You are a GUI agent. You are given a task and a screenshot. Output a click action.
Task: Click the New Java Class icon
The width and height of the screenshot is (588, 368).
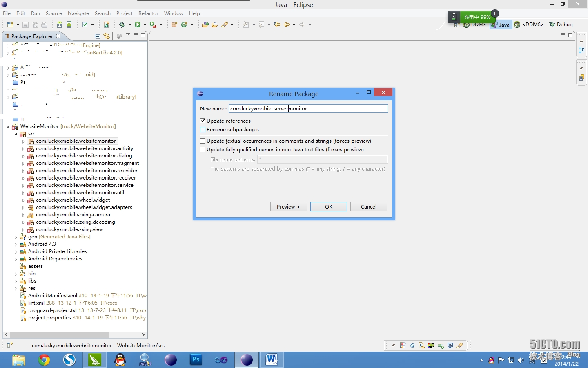[184, 25]
